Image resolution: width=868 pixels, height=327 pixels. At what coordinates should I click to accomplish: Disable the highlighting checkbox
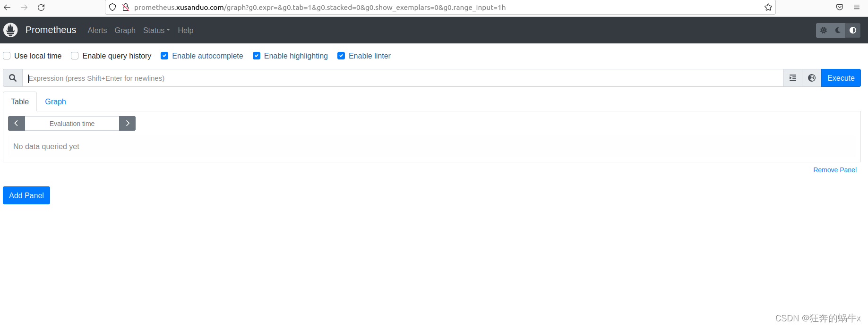(x=257, y=56)
